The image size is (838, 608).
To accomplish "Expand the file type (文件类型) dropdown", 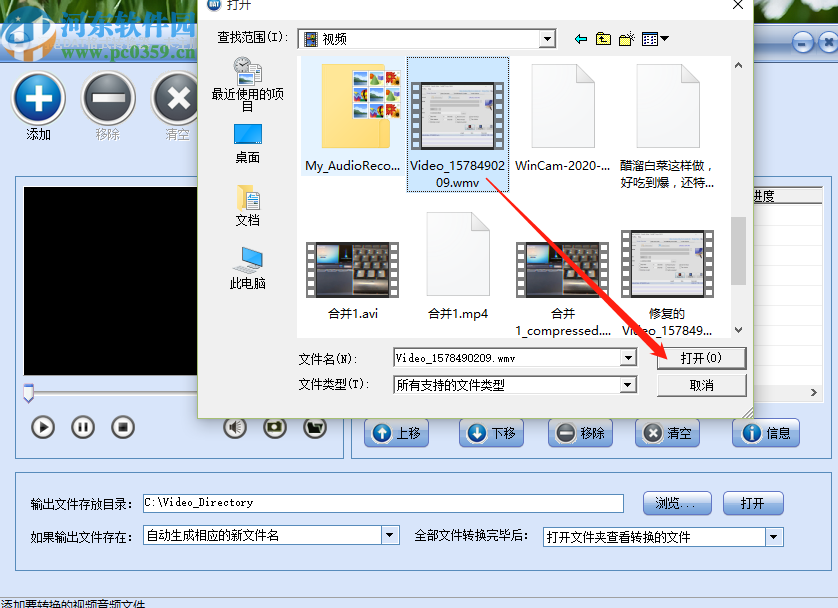I will (628, 385).
